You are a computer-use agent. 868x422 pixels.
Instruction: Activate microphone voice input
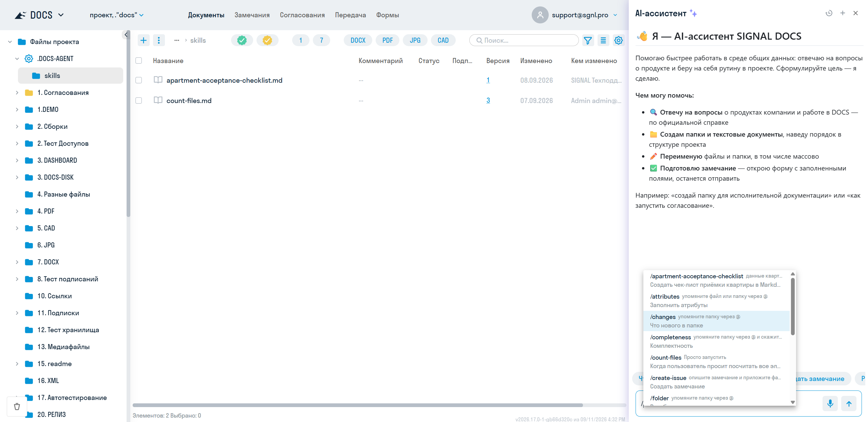pos(830,403)
